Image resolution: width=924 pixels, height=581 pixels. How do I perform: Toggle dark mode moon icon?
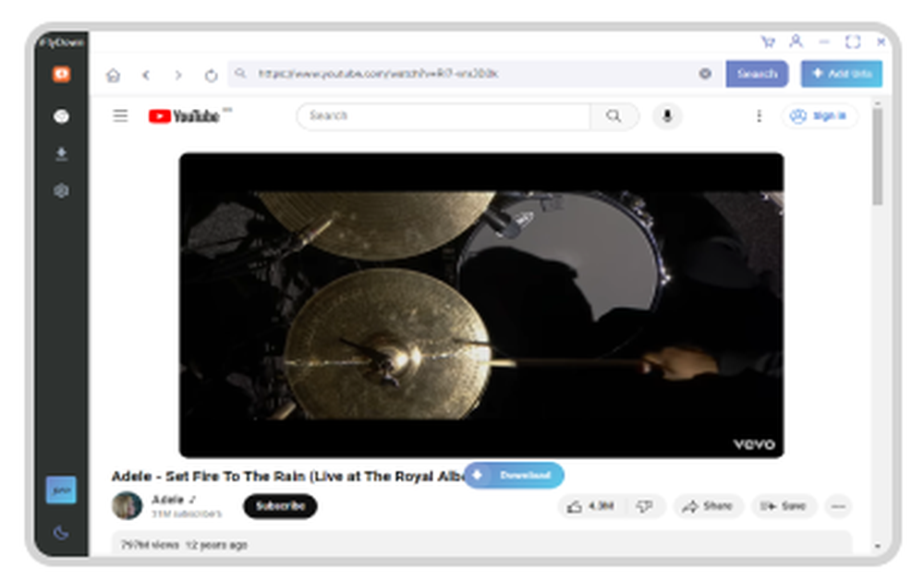coord(61,533)
